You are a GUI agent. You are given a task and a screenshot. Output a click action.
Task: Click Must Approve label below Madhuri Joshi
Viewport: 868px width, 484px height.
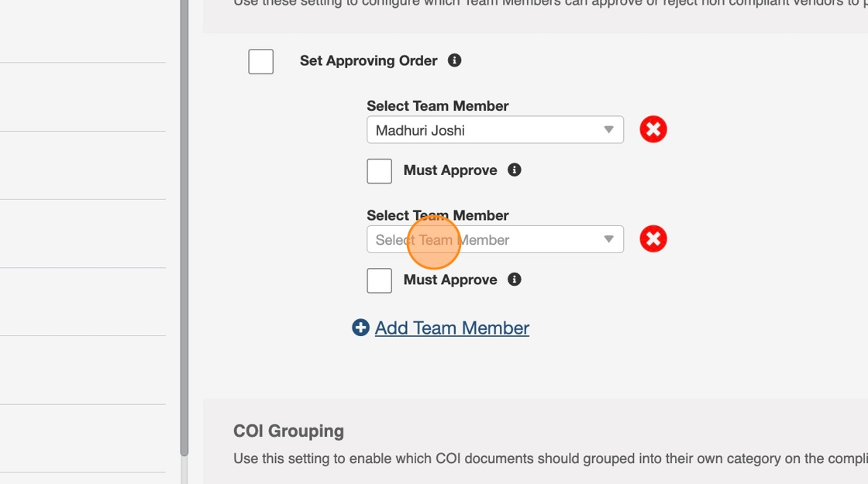pyautogui.click(x=450, y=170)
